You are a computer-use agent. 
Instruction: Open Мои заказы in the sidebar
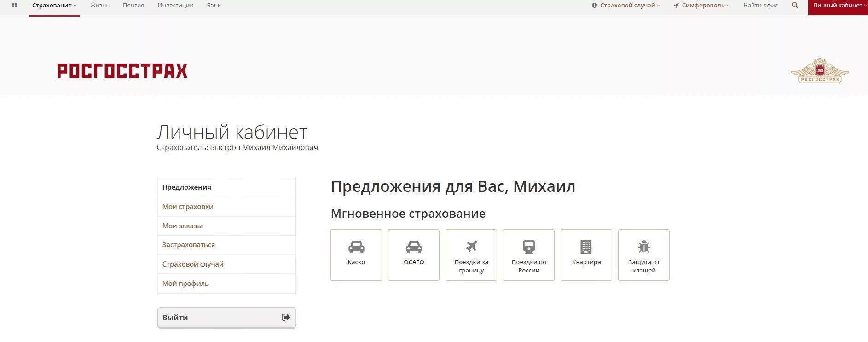pos(226,226)
